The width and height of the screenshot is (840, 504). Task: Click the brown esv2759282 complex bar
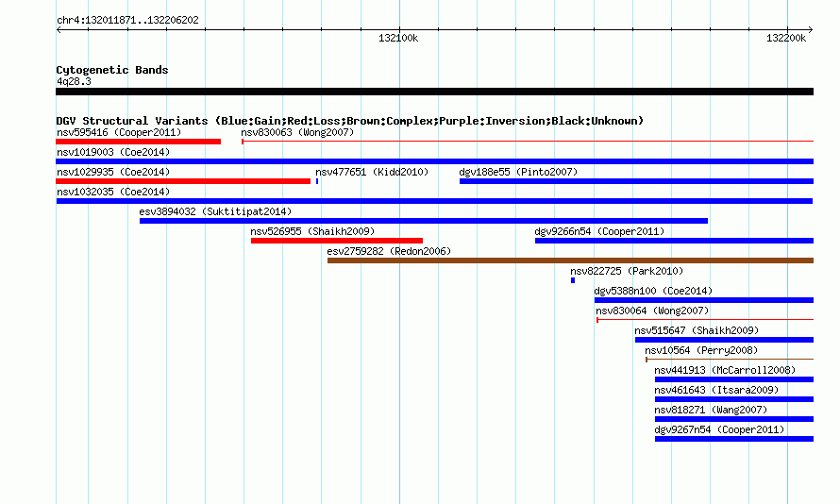(x=570, y=260)
